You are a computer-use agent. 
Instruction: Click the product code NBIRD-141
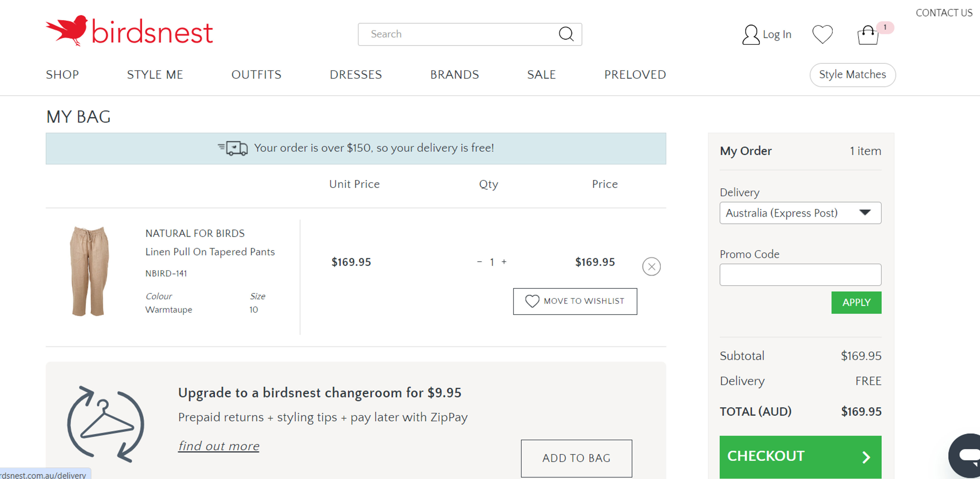click(x=166, y=273)
